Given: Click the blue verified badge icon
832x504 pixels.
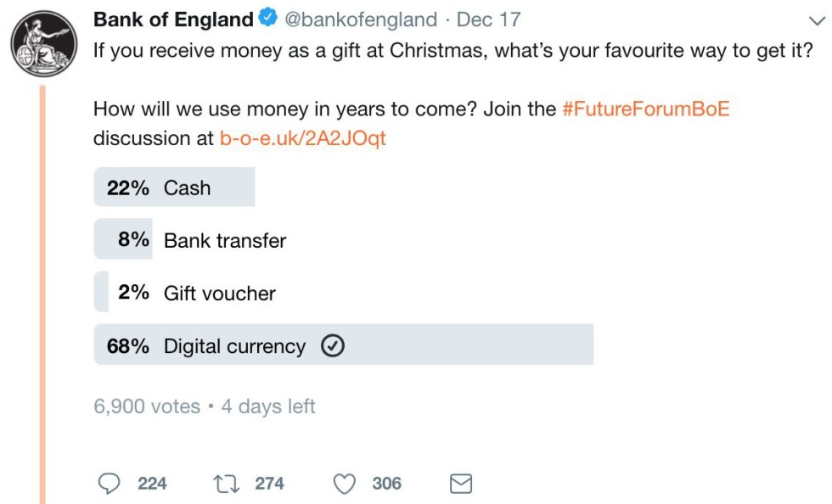Looking at the screenshot, I should tap(270, 18).
